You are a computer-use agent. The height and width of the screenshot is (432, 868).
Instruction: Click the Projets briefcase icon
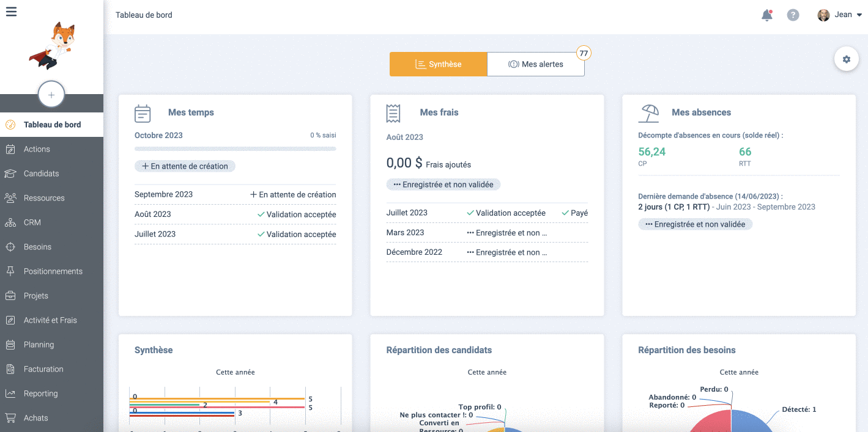[x=10, y=296]
